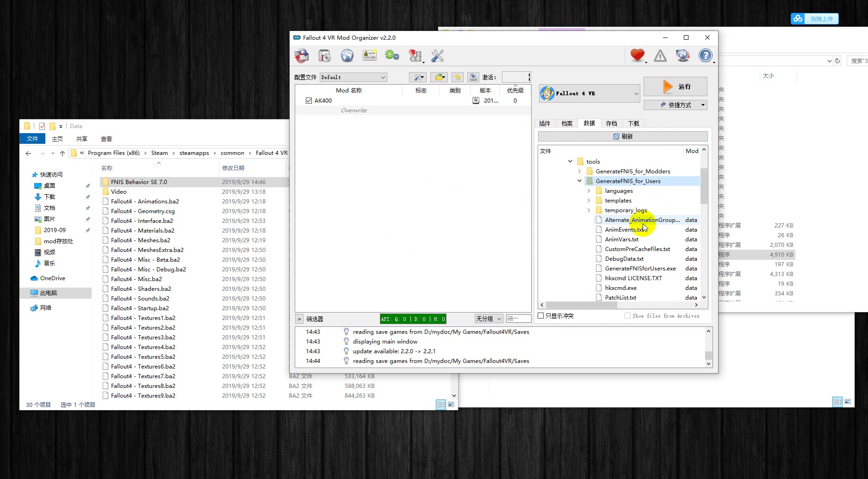Click the steamapps breadcrumb in address bar

click(x=194, y=153)
